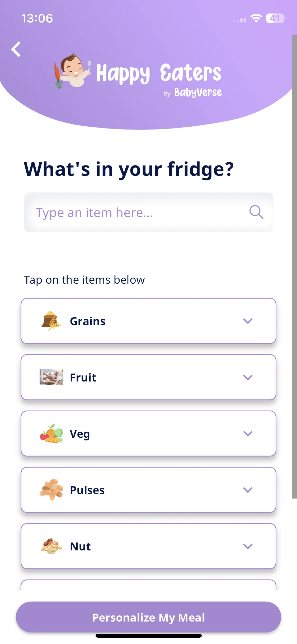This screenshot has width=297, height=644.
Task: Tap the Fruit category thumbnail image
Action: click(x=51, y=377)
